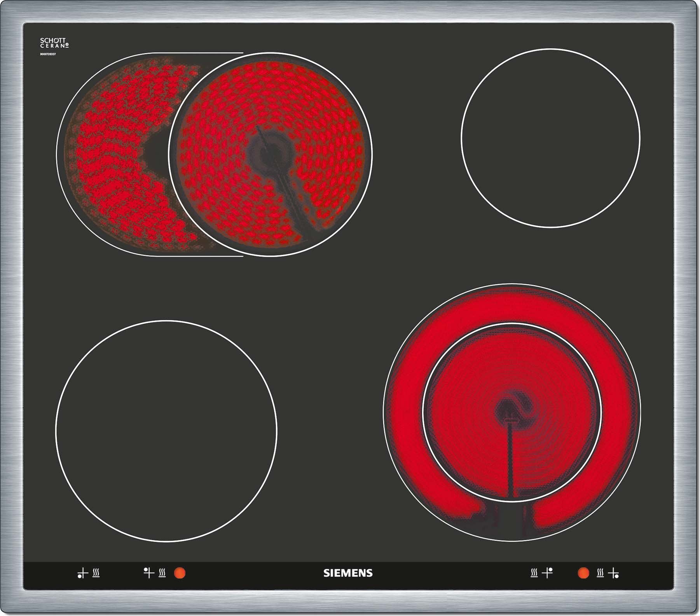Tap the residual heat symbol for front-right zone

(x=600, y=573)
